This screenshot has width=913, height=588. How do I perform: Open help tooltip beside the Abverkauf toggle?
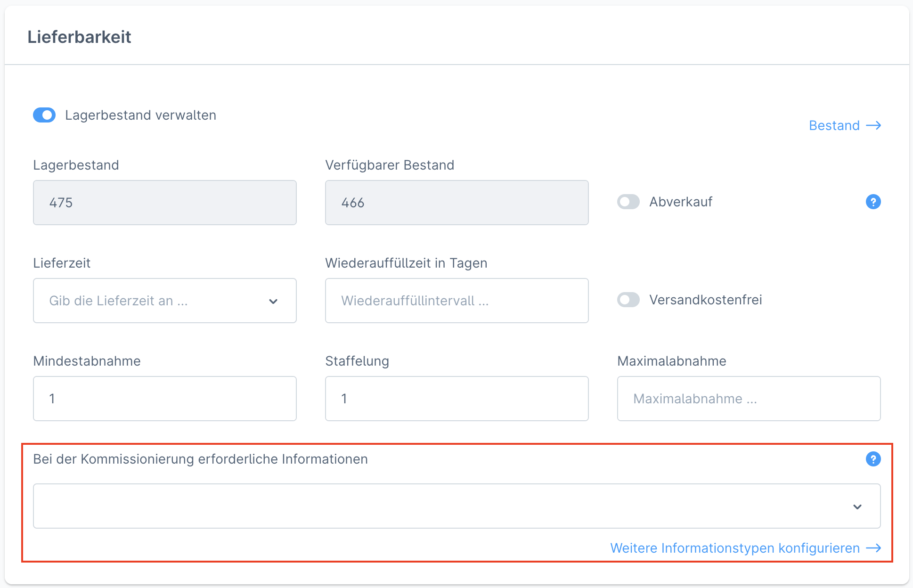[x=873, y=202]
